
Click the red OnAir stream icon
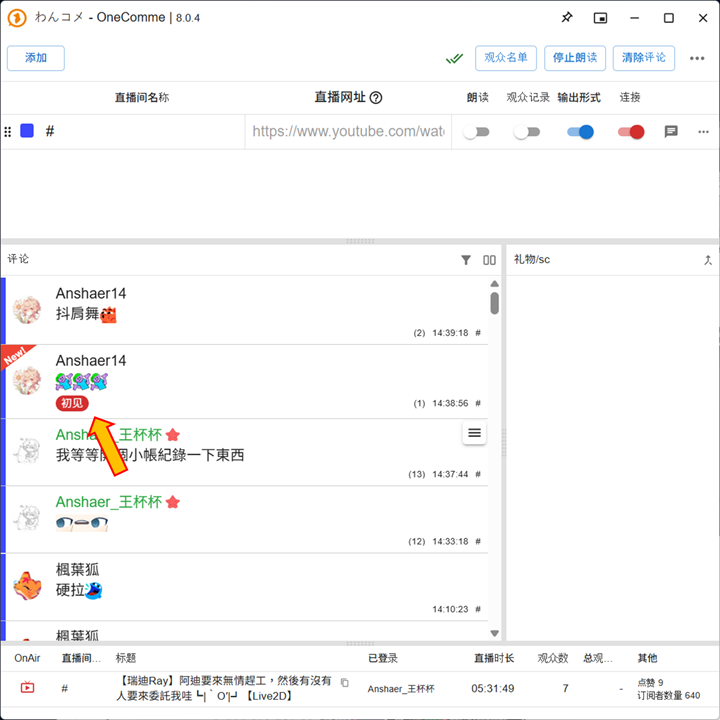click(x=27, y=688)
